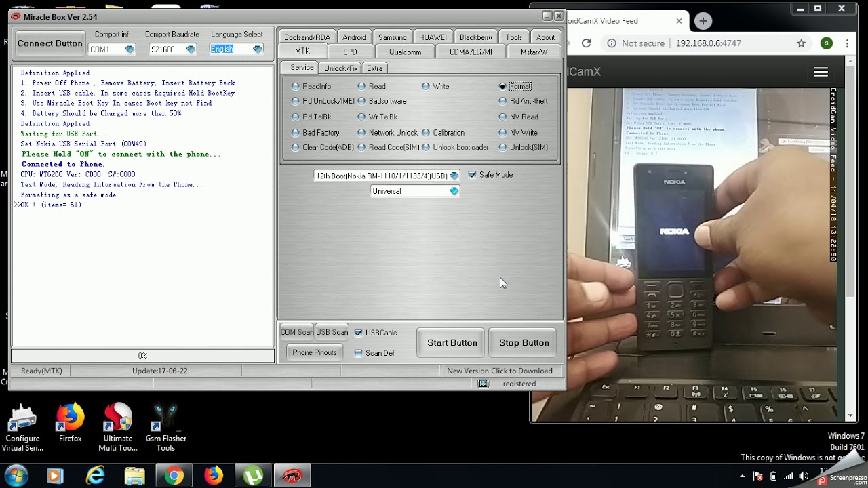Toggle the Scan Def checkbox
The image size is (868, 488).
pos(358,353)
